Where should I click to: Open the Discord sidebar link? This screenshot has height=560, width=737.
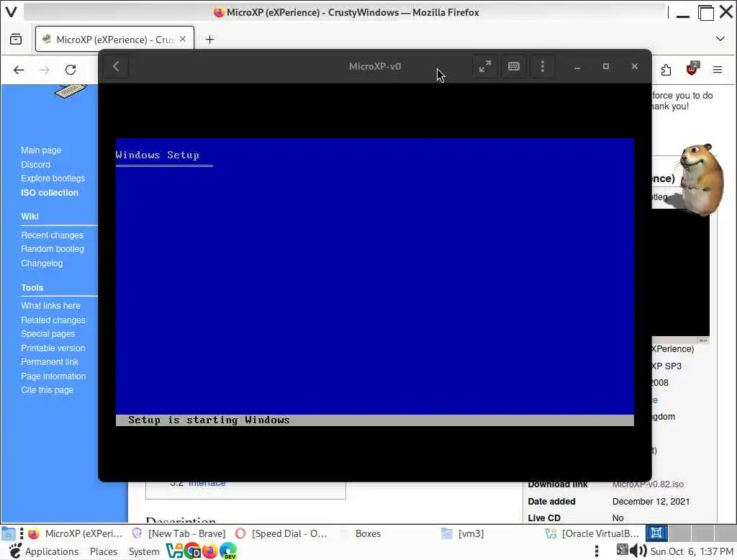pos(35,165)
